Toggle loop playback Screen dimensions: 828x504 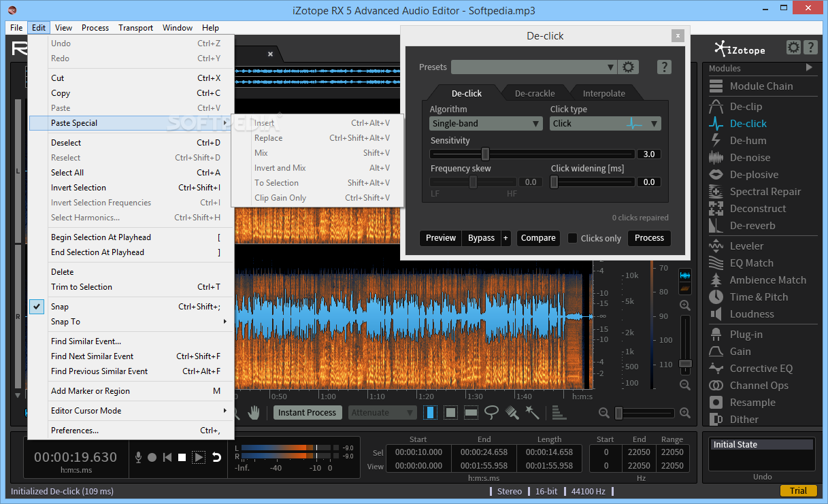(x=216, y=458)
